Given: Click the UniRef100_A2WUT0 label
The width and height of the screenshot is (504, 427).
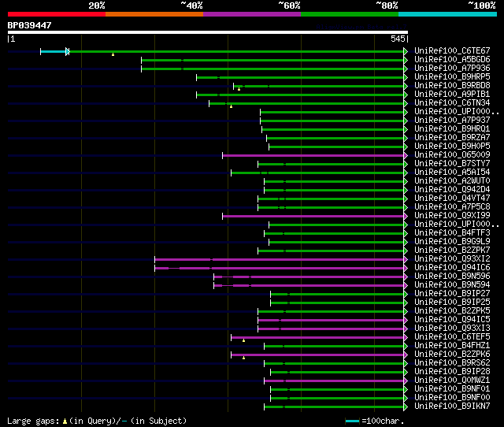Looking at the screenshot, I should [452, 181].
